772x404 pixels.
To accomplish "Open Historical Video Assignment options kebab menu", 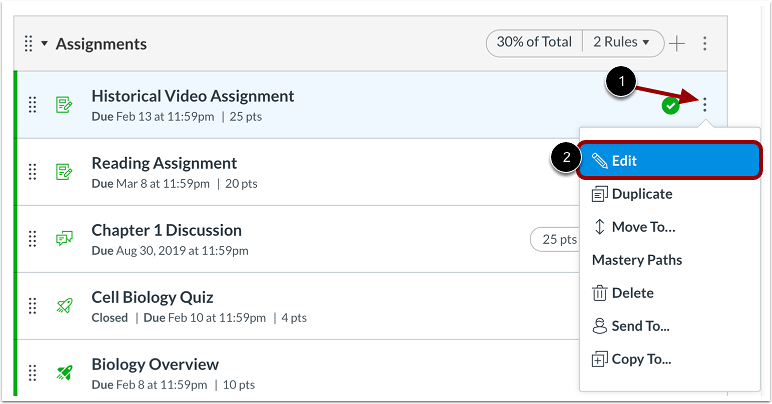I will [x=705, y=104].
